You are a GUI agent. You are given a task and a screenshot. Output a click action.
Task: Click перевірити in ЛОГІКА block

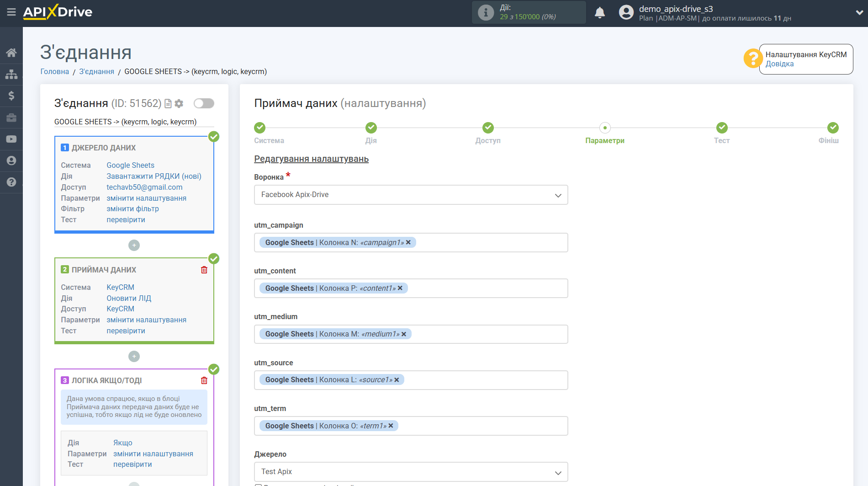133,464
